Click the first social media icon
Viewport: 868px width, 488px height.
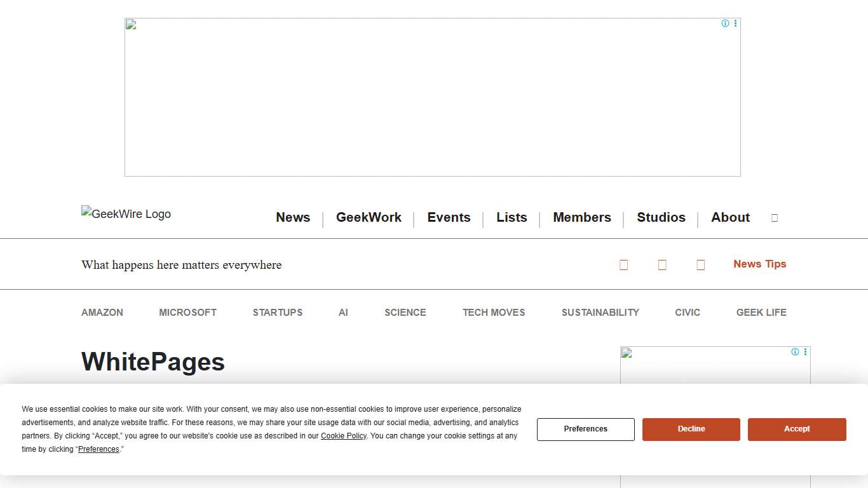(x=624, y=264)
